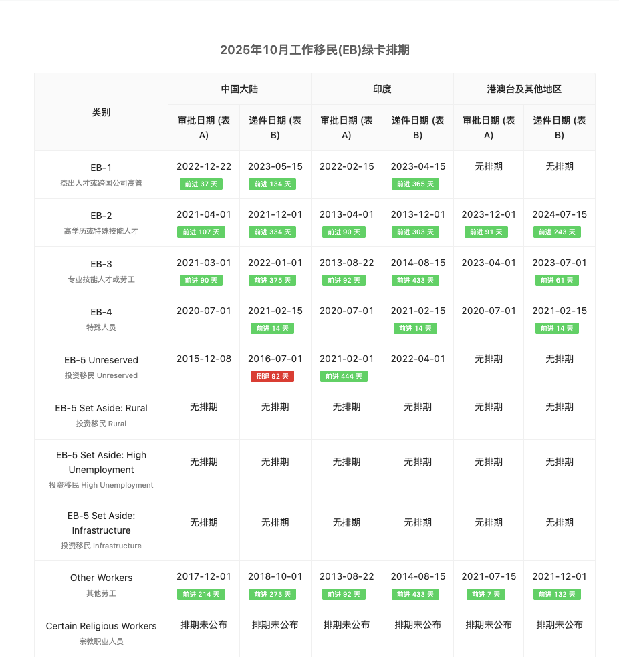Click the "前进 243 天" badge under 港澳台
619x672 pixels.
coord(557,232)
